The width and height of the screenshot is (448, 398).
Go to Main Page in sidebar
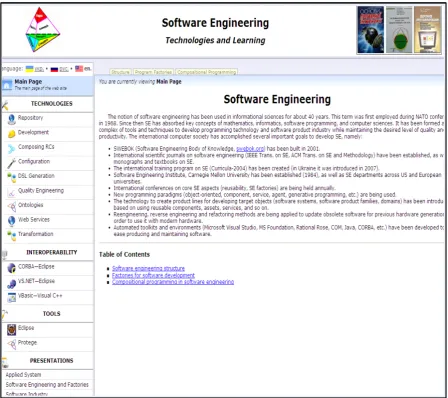[x=47, y=85]
